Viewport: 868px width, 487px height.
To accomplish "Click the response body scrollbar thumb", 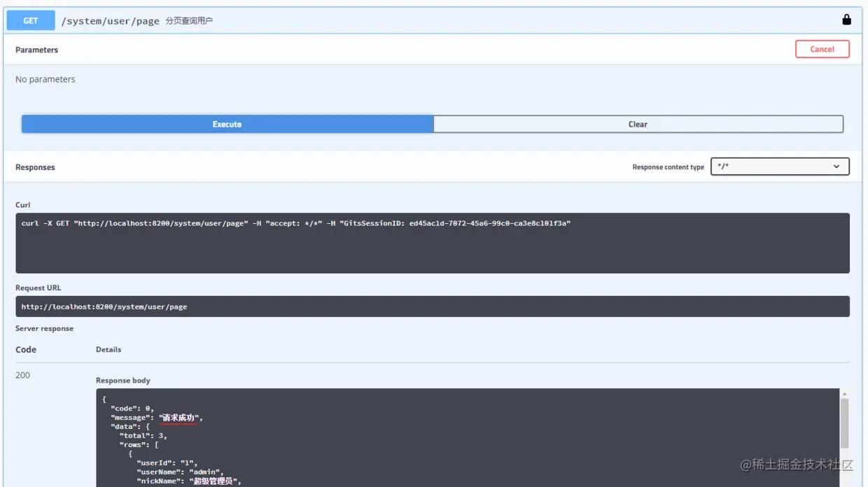I will pyautogui.click(x=844, y=423).
